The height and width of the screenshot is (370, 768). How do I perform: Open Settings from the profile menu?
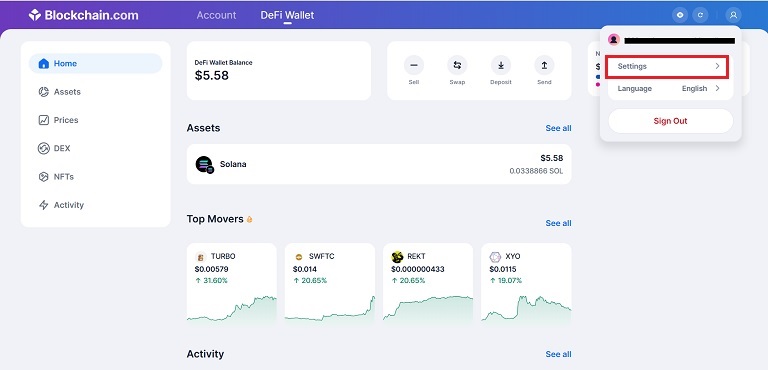click(668, 67)
